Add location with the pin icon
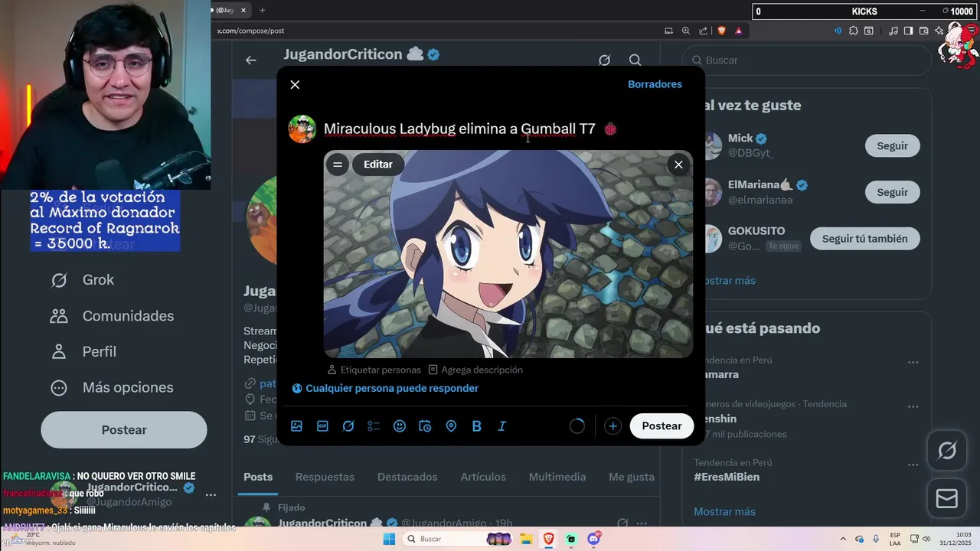Screen dimensions: 980x551 point(451,426)
